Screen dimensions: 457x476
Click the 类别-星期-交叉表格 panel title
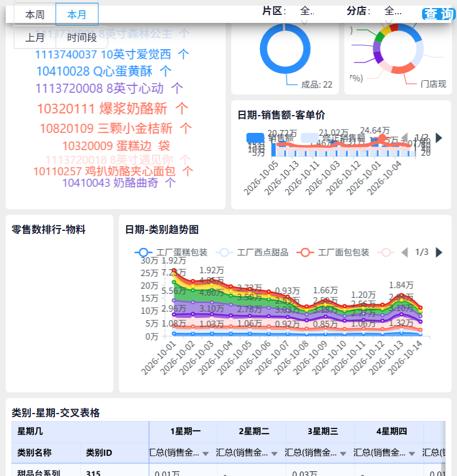(56, 413)
